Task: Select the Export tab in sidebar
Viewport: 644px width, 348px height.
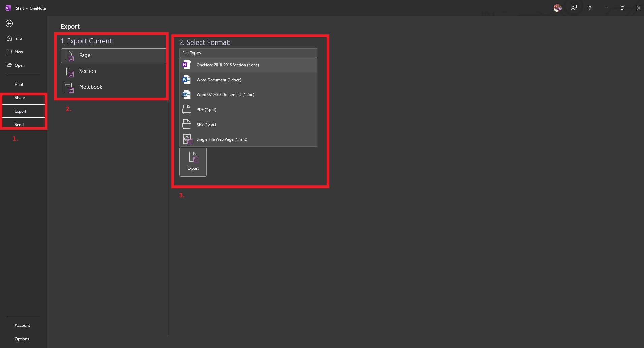Action: [24, 111]
